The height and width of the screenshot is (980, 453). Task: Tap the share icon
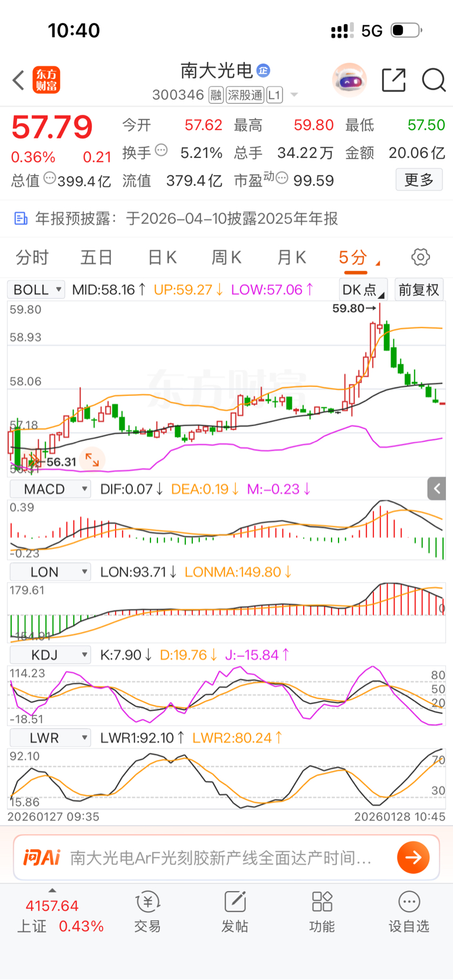pos(393,80)
